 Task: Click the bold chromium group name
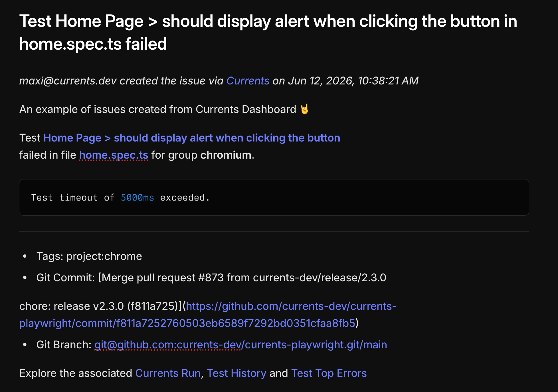pos(226,155)
